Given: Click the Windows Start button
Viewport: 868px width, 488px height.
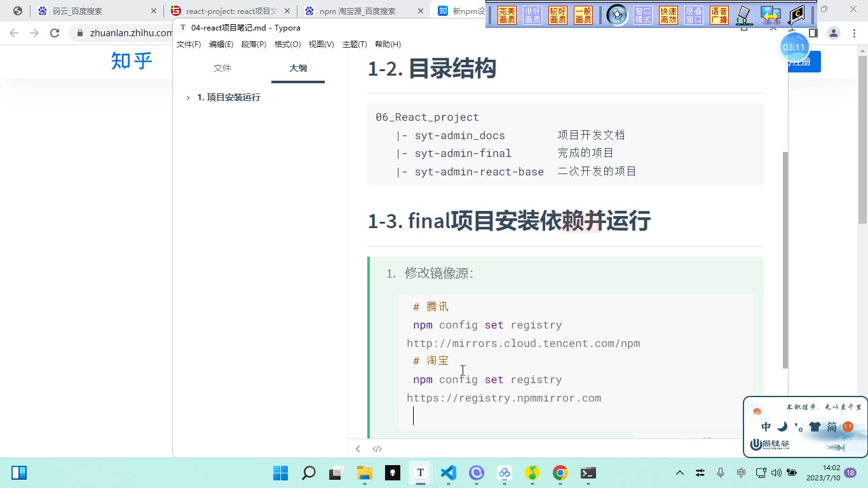Looking at the screenshot, I should tap(280, 473).
